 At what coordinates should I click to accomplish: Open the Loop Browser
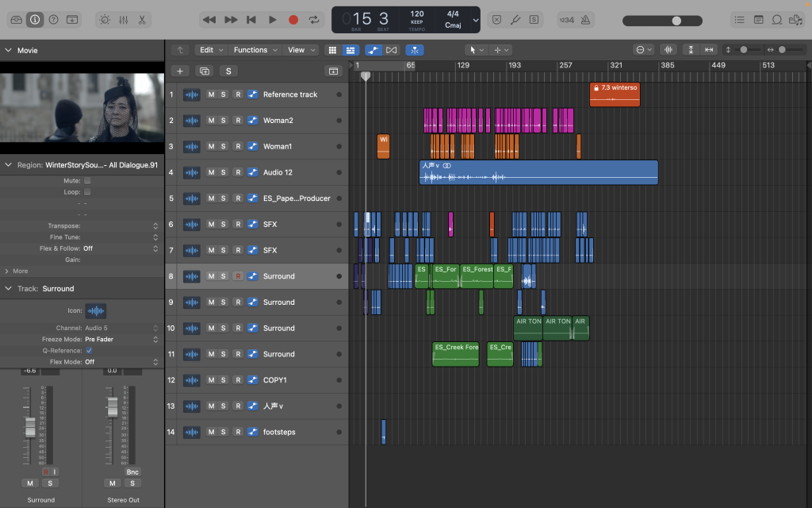[x=777, y=20]
